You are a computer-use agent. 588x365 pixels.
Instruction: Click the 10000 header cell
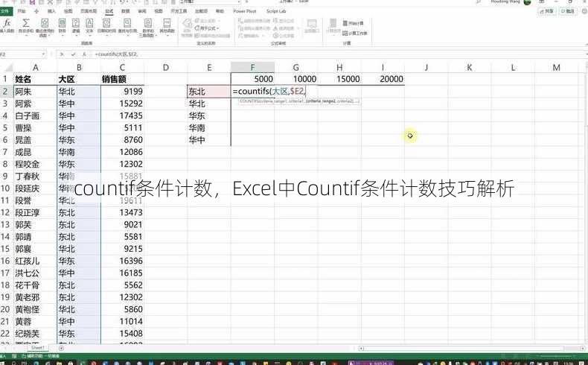point(296,79)
